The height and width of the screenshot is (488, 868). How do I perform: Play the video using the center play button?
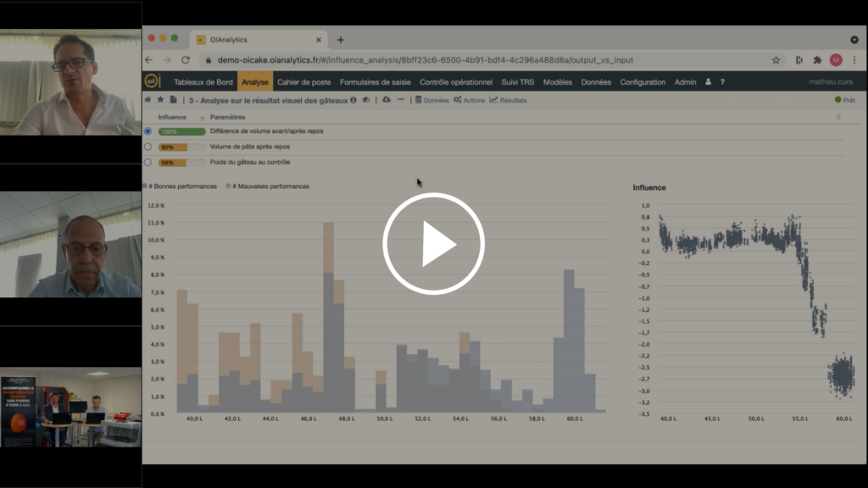[x=433, y=244]
